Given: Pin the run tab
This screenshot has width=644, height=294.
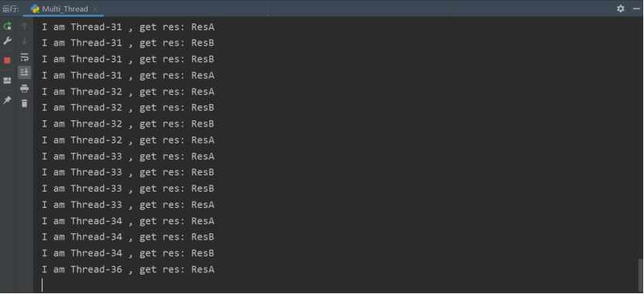Looking at the screenshot, I should (8, 100).
